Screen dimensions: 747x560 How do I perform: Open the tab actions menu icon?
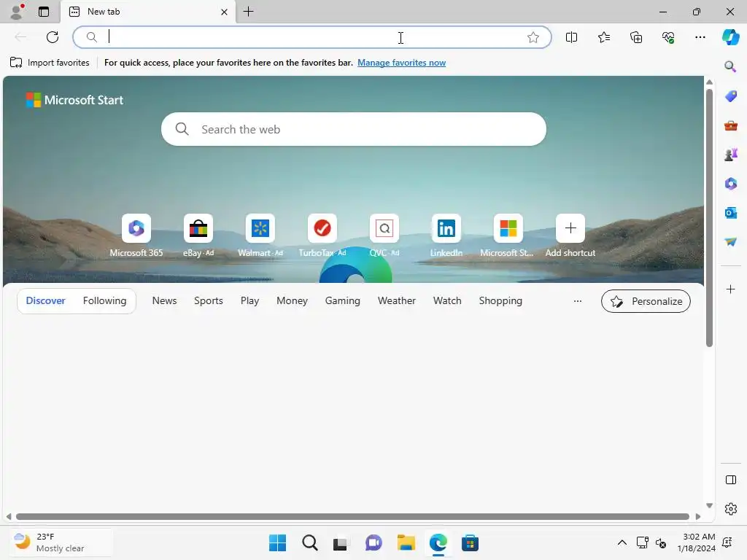pos(43,12)
